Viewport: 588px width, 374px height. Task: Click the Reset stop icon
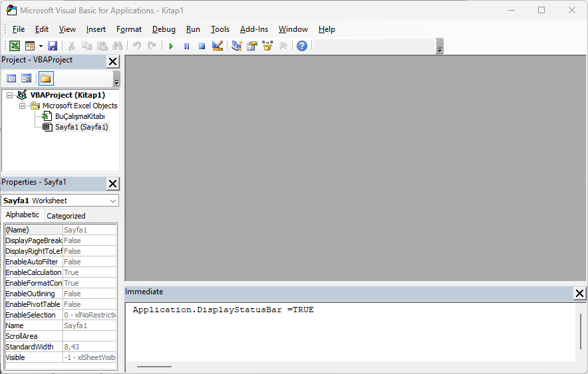202,46
